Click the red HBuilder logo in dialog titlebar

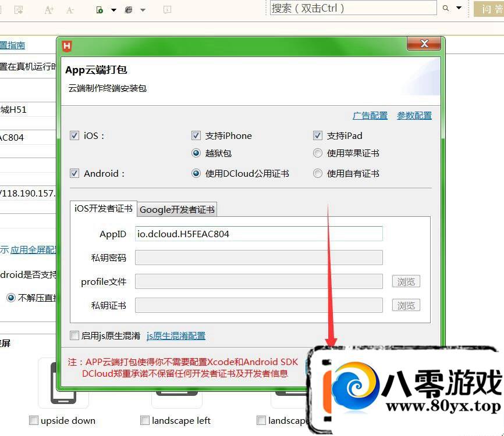coord(67,45)
